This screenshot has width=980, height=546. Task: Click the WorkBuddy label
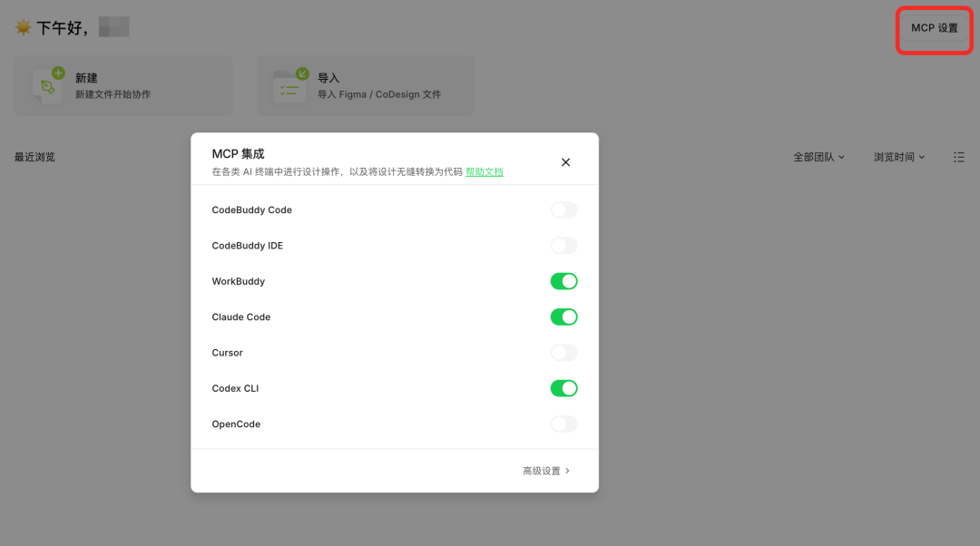[x=238, y=281]
